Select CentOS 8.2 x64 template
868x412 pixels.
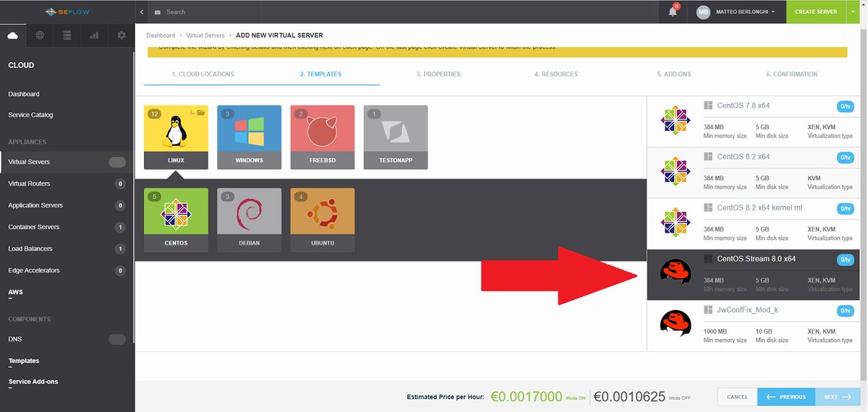(752, 173)
